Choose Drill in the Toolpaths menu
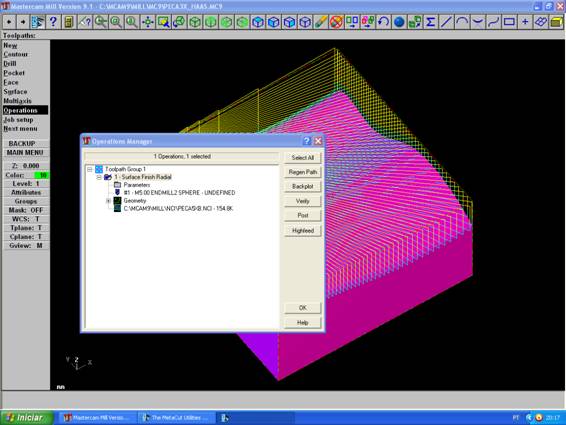 pos(10,64)
